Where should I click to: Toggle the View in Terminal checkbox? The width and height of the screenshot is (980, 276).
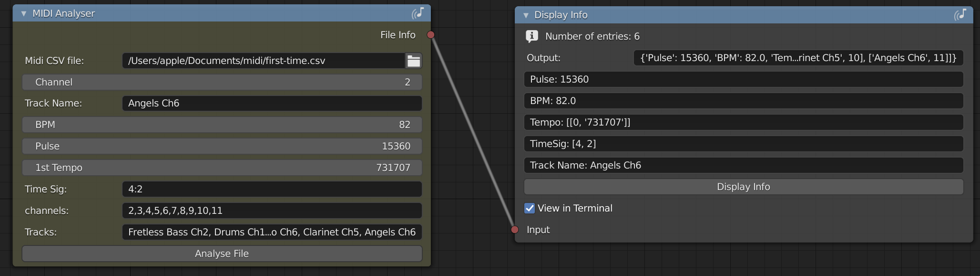(530, 208)
